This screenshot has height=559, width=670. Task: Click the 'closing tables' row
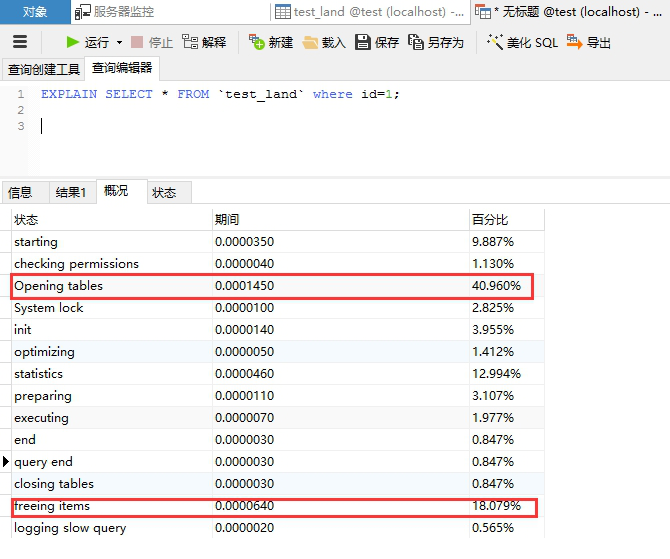click(x=278, y=484)
